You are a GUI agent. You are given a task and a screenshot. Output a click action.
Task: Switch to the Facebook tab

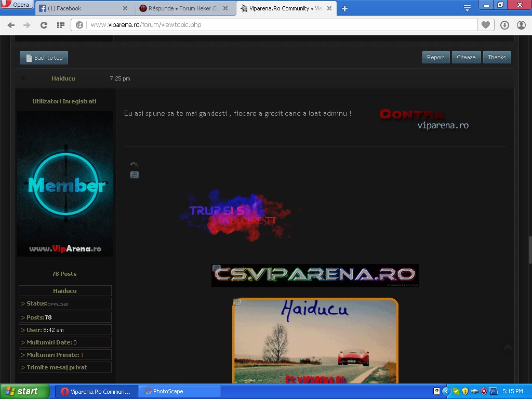81,8
